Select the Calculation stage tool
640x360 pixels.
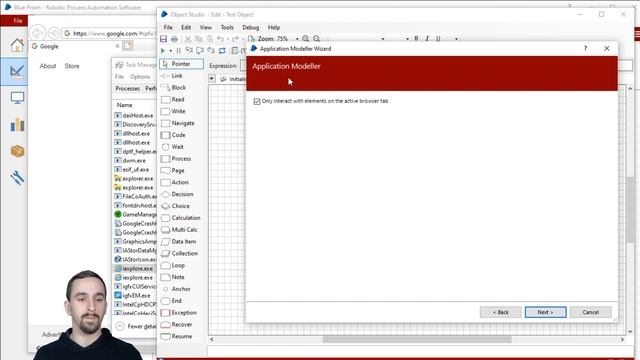[x=181, y=218]
